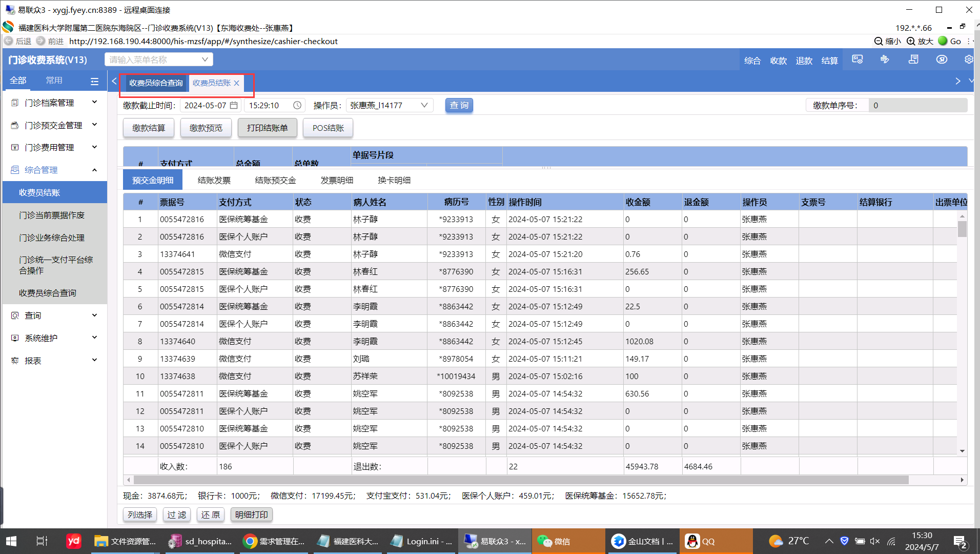The width and height of the screenshot is (980, 554).
Task: Click the oval SI eye icon
Action: click(942, 60)
